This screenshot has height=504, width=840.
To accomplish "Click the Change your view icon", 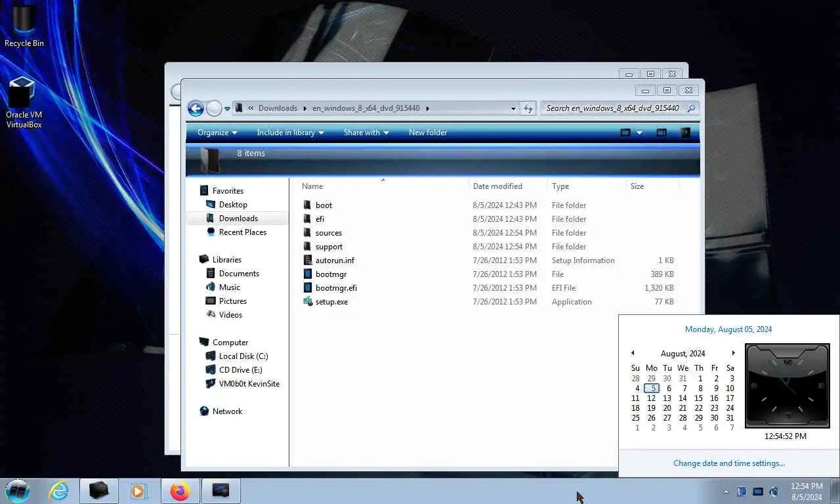I will [x=625, y=133].
